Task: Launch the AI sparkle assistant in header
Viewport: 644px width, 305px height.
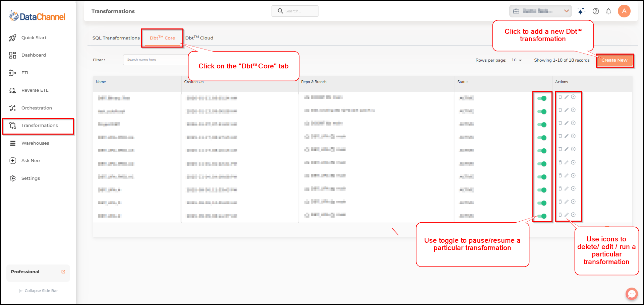Action: 581,11
